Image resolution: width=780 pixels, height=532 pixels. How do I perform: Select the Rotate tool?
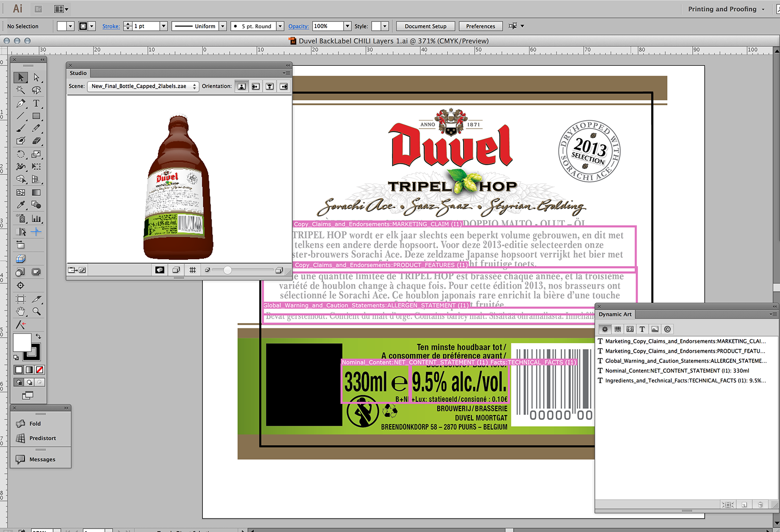pos(20,154)
